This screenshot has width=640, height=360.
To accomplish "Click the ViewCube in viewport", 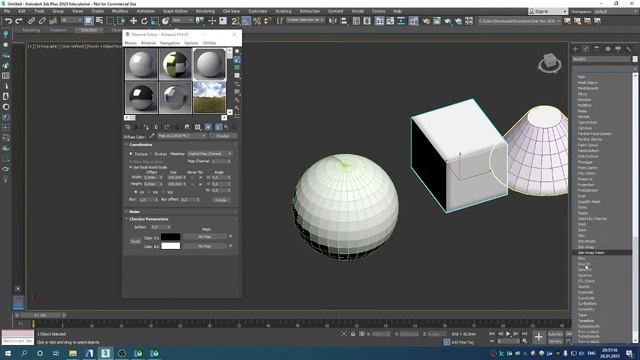I will click(549, 63).
